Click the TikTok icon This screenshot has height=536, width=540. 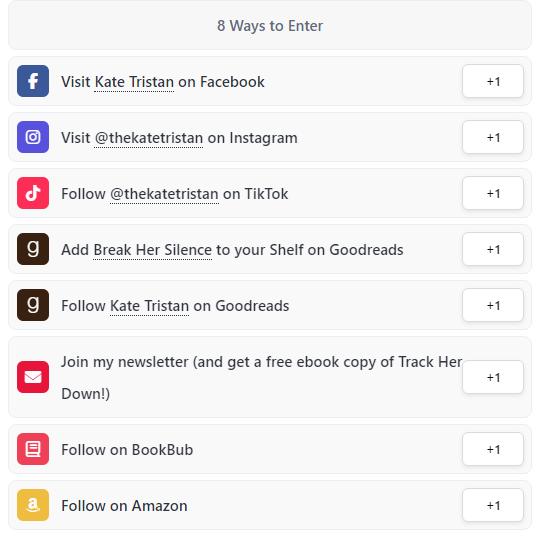coord(33,193)
